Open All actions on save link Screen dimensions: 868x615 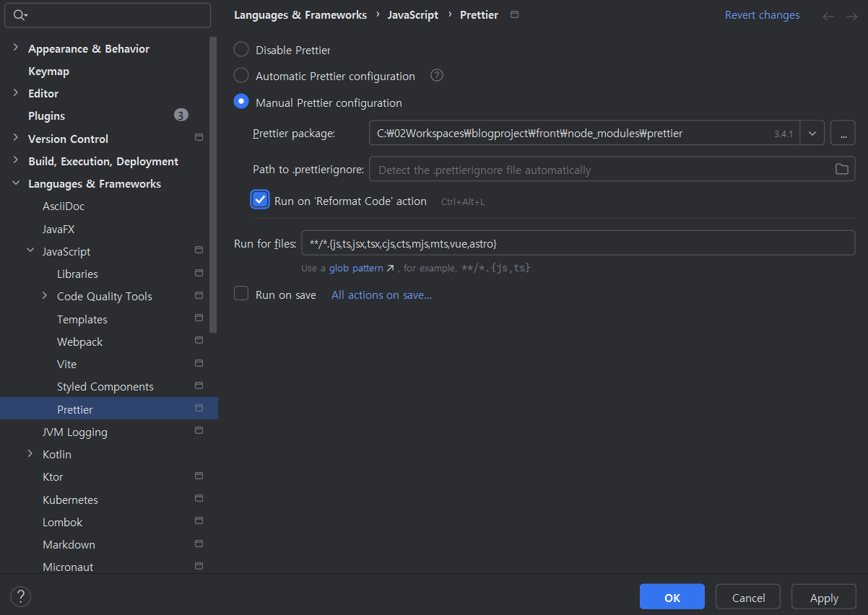click(x=381, y=295)
